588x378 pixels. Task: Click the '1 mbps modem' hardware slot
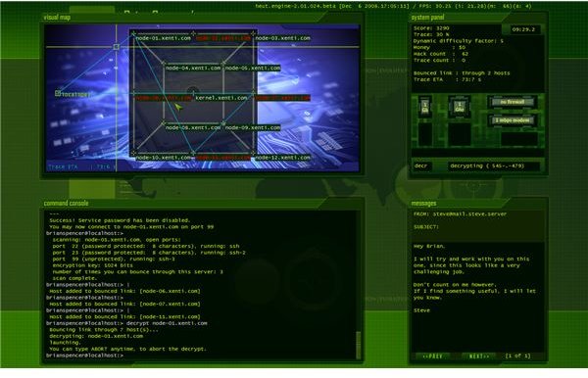coord(513,120)
